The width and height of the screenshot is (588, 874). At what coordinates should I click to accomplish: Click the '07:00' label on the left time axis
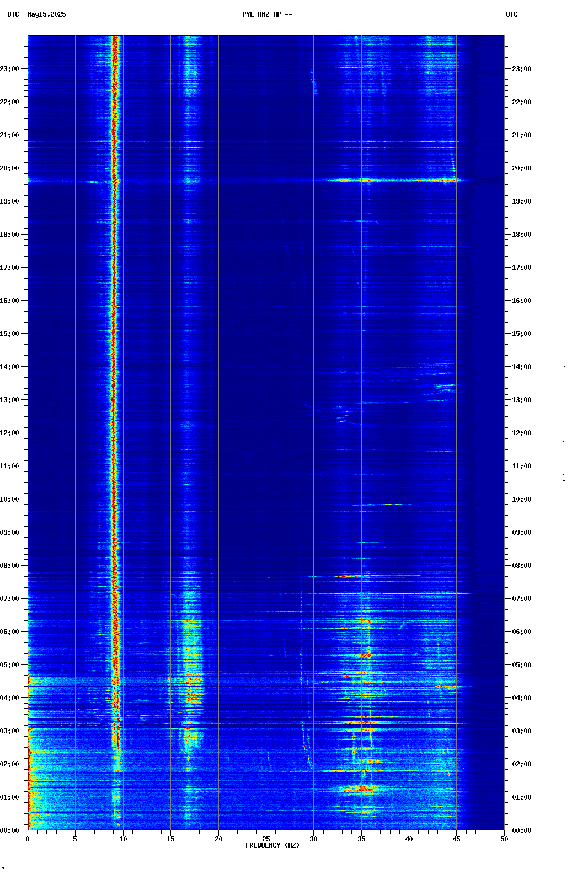(9, 599)
